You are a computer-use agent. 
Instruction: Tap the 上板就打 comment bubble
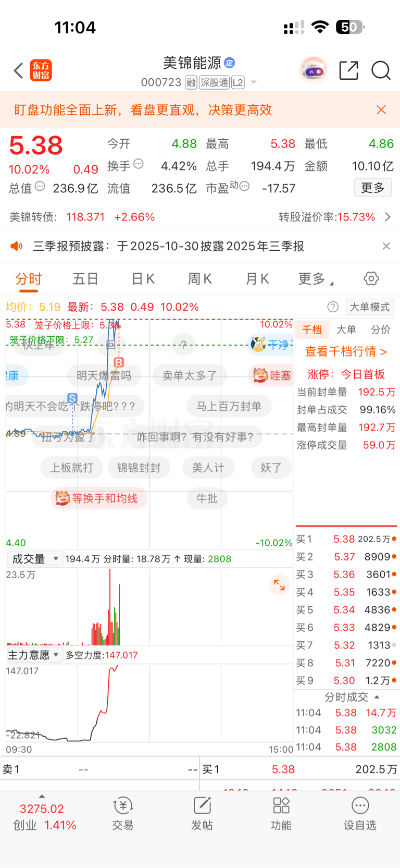pos(71,468)
